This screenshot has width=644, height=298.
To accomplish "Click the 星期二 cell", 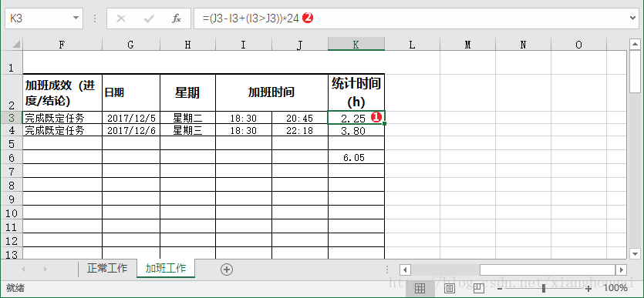I will (x=187, y=118).
